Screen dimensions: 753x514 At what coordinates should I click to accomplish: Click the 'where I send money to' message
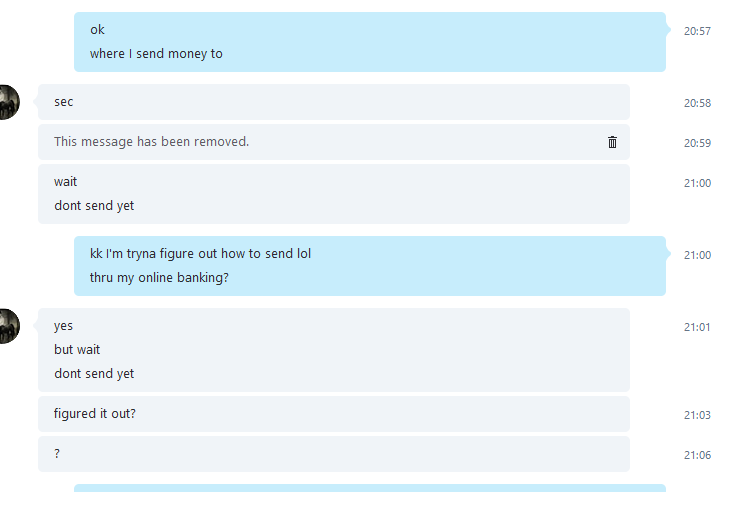[x=156, y=54]
